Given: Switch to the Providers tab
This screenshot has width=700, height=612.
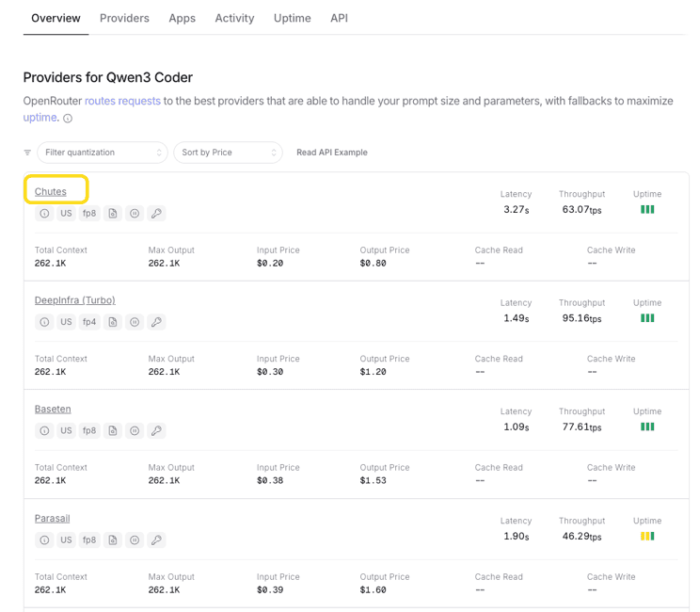Looking at the screenshot, I should [x=124, y=18].
